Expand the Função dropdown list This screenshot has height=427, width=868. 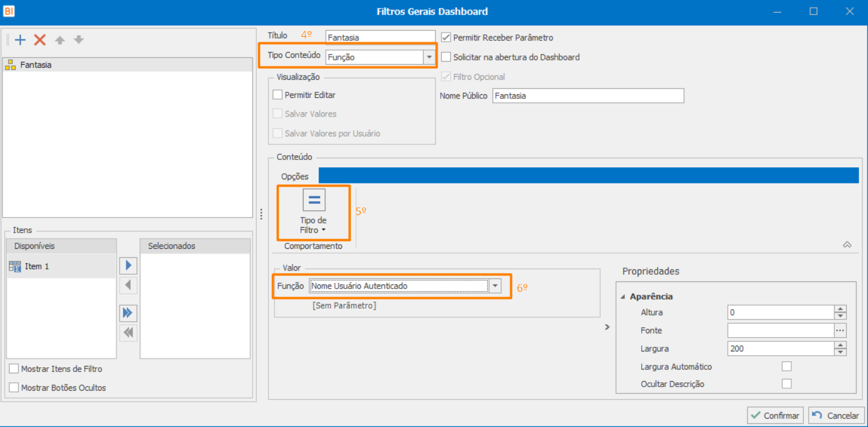[x=495, y=286]
